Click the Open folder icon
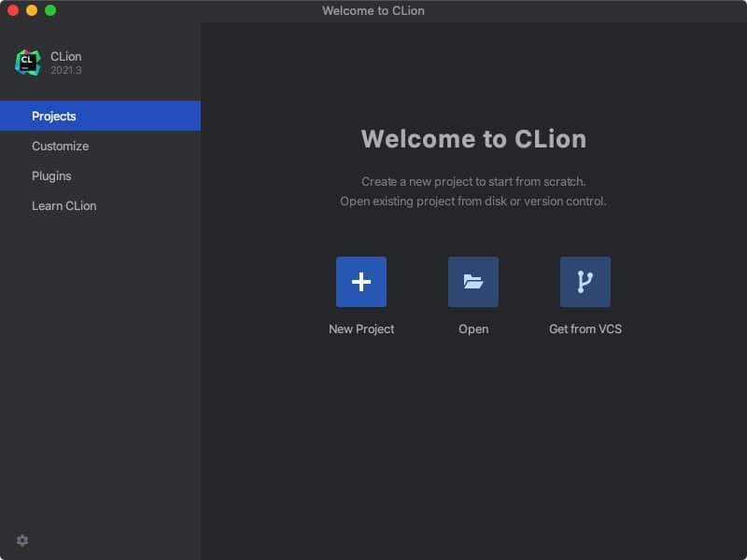The width and height of the screenshot is (747, 560). pyautogui.click(x=473, y=282)
